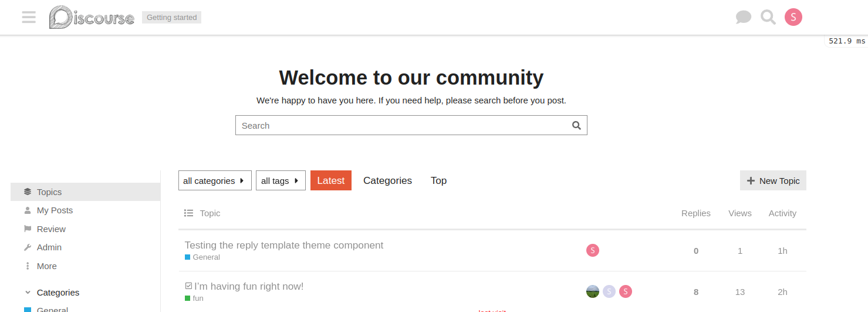
Task: Switch to the Top tab
Action: pyautogui.click(x=438, y=180)
